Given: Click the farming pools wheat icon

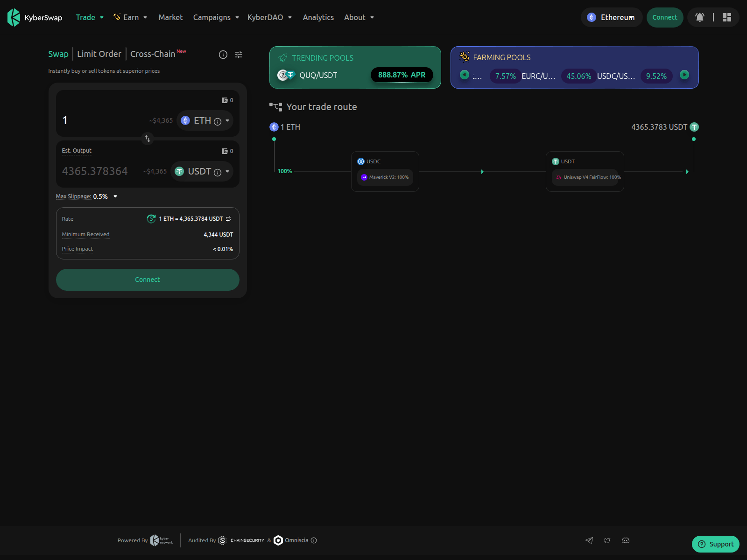Looking at the screenshot, I should coord(464,57).
